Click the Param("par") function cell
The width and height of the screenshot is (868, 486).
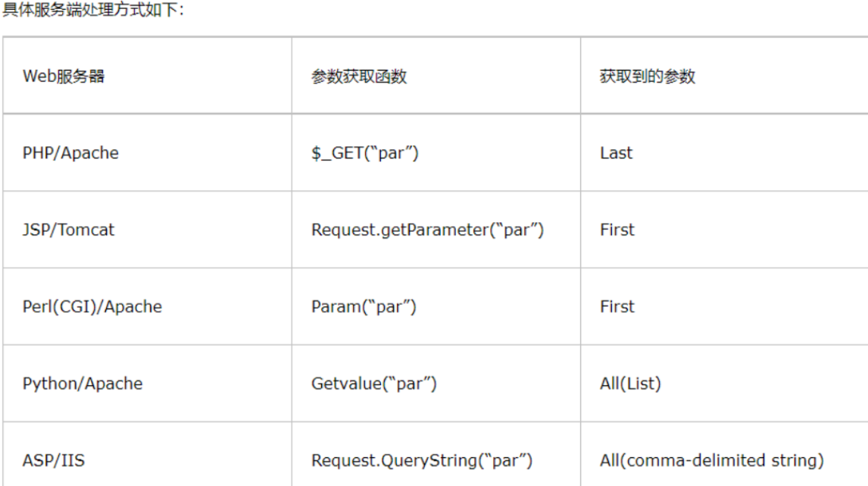point(436,306)
